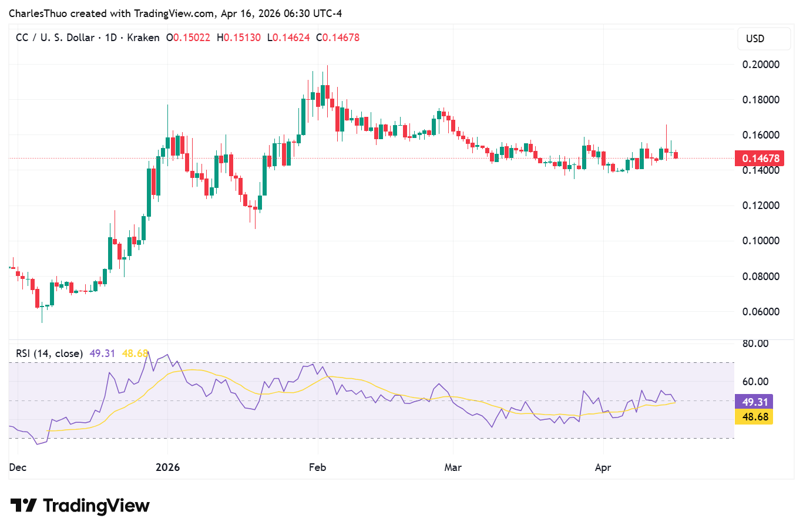Click the Apr time axis marker

pyautogui.click(x=603, y=468)
